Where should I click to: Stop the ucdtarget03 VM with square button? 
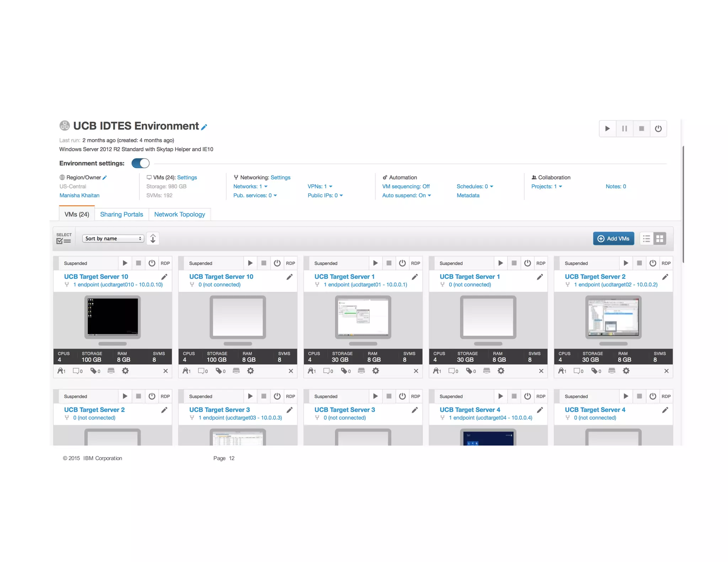[x=264, y=396]
